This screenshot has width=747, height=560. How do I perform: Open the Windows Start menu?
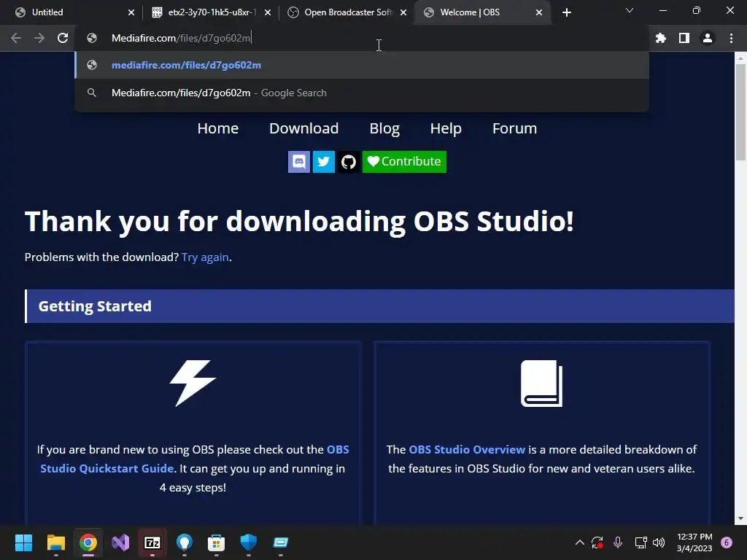pyautogui.click(x=23, y=542)
